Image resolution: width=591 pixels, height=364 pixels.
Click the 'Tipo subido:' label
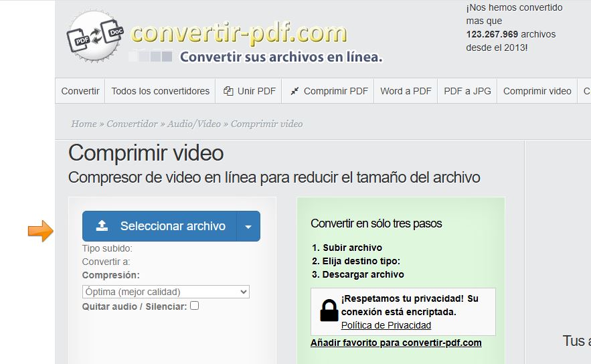[x=107, y=248]
